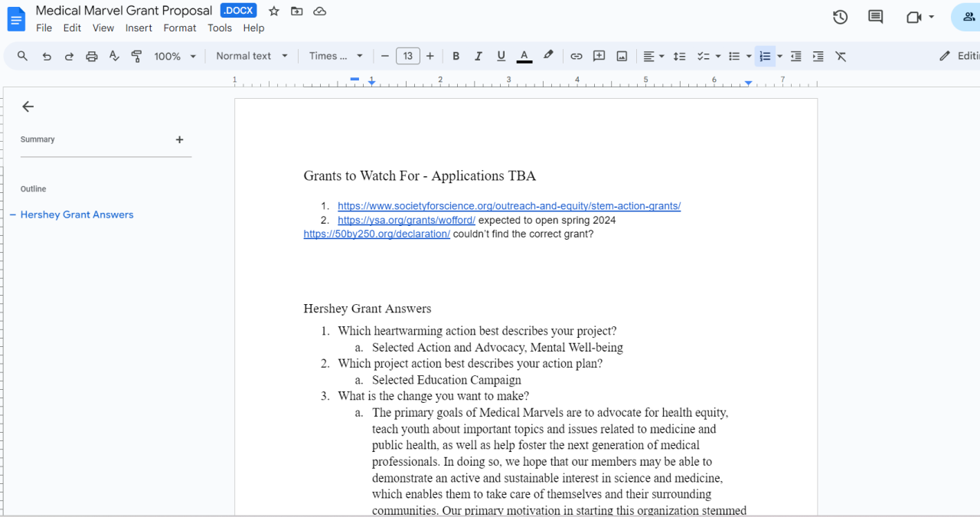
Task: Open version history clock icon
Action: (x=840, y=17)
